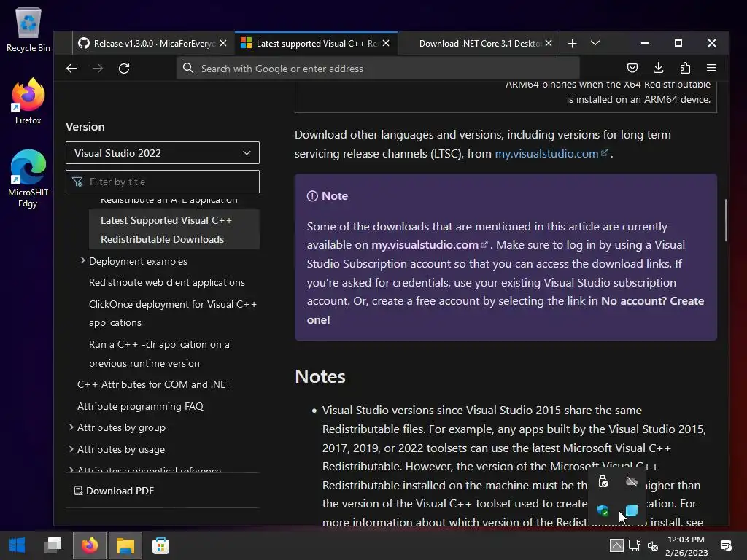
Task: Reload the current page
Action: [124, 68]
